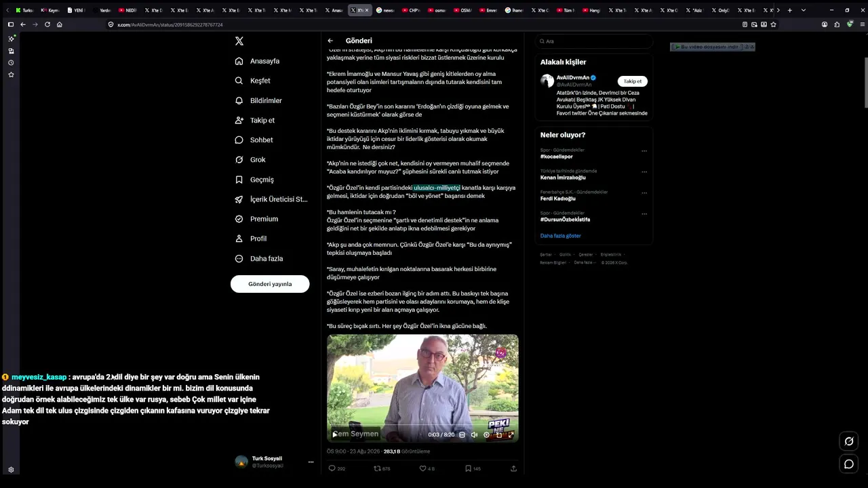This screenshot has height=488, width=868.
Task: Open a new browser tab
Action: click(789, 10)
